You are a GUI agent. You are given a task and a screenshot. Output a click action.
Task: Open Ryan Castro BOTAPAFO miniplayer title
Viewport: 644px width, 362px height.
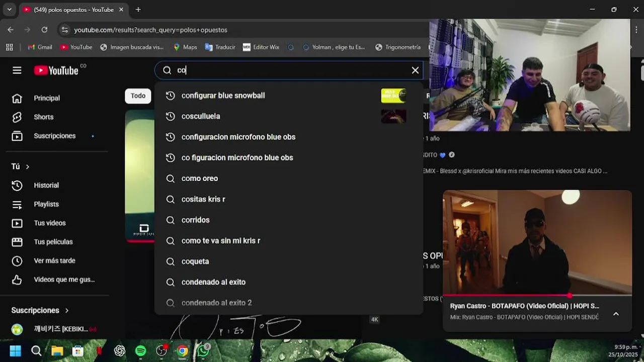click(525, 306)
